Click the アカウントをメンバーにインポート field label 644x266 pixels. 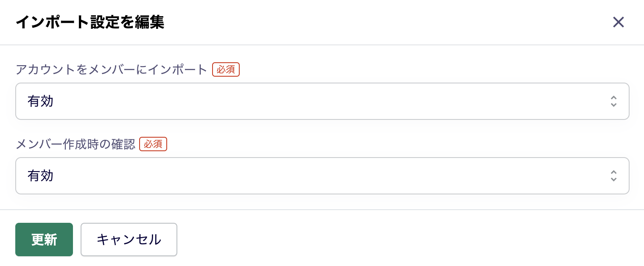tap(112, 69)
